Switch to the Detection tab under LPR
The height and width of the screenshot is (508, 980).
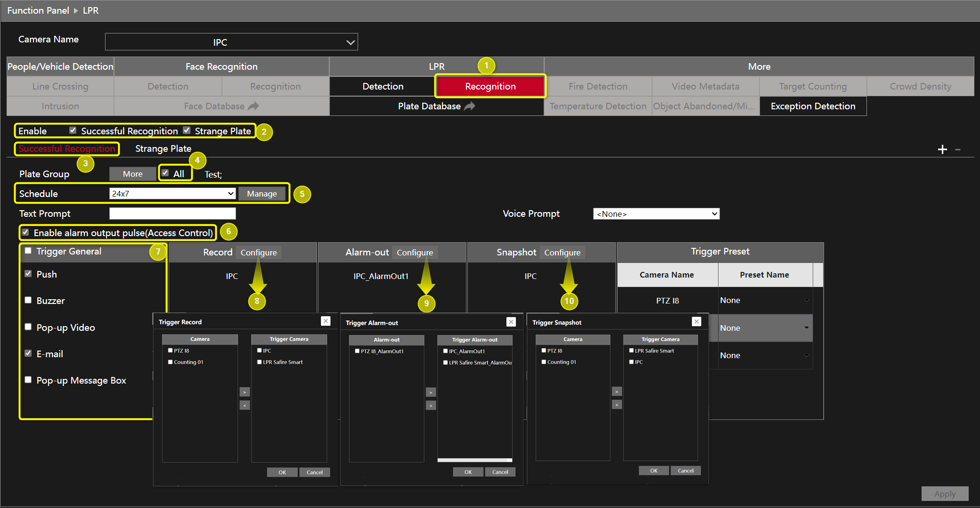pyautogui.click(x=383, y=86)
